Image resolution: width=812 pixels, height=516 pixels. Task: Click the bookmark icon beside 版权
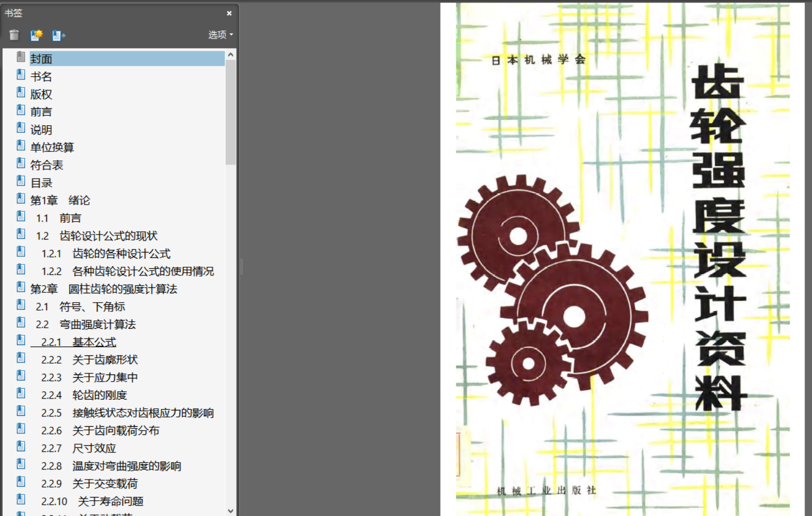[x=21, y=93]
